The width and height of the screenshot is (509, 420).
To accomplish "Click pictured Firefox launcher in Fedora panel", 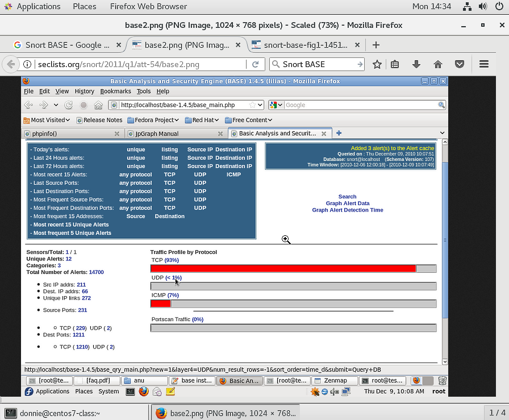I will [144, 392].
